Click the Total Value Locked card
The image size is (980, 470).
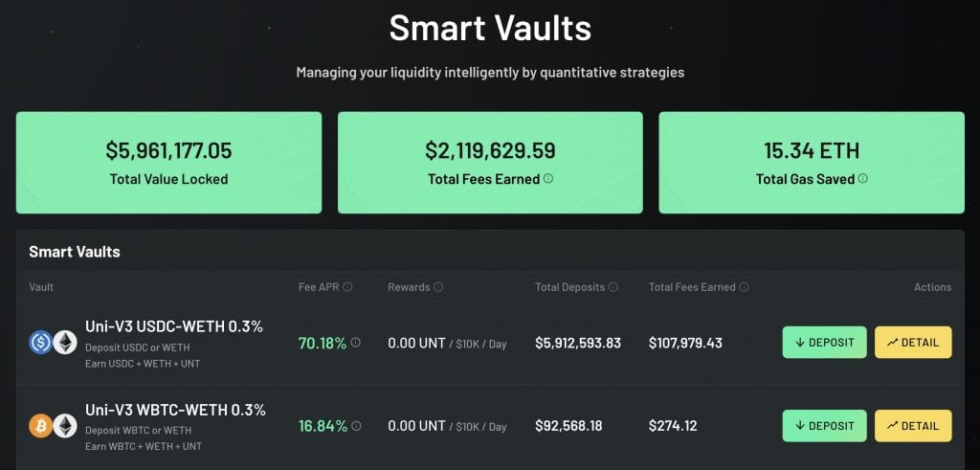click(x=168, y=163)
